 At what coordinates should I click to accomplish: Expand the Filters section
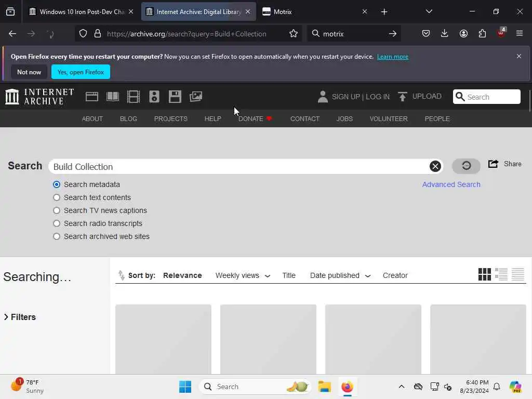(x=20, y=317)
